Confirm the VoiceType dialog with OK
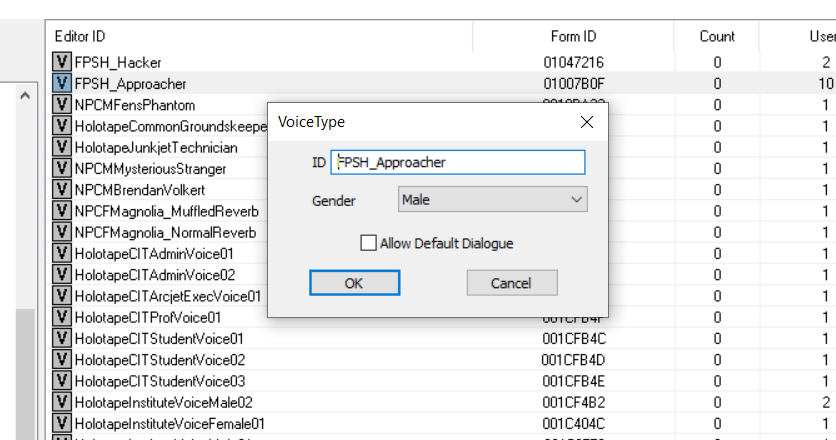The width and height of the screenshot is (836, 440). click(x=355, y=283)
